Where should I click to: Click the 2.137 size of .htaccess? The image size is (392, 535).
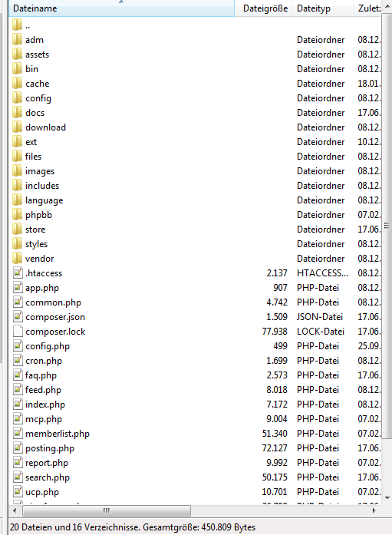[277, 273]
